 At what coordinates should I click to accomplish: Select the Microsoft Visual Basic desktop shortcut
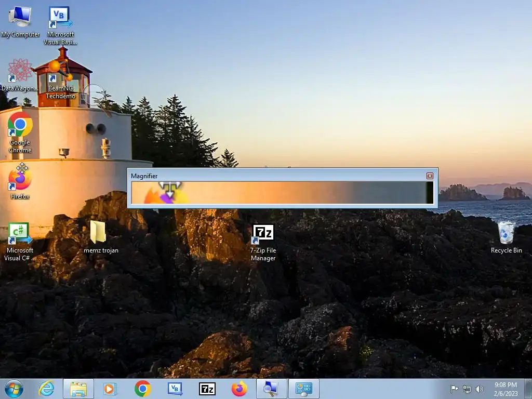[x=60, y=25]
